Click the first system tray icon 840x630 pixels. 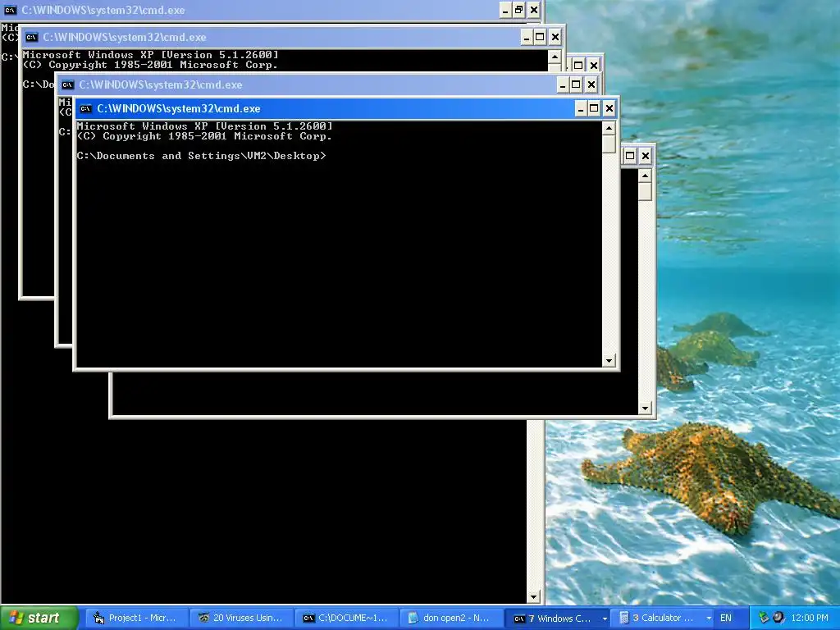[764, 618]
